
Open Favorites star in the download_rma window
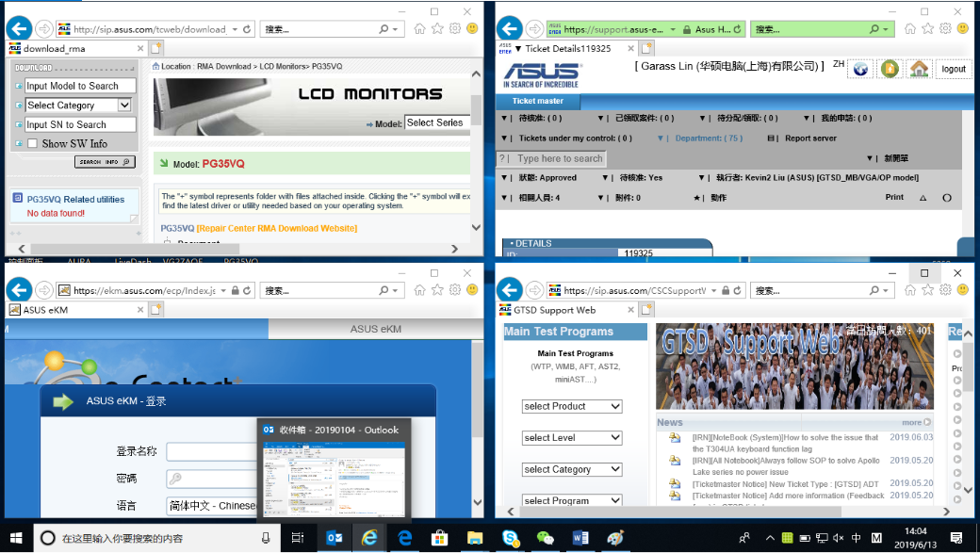[x=437, y=29]
